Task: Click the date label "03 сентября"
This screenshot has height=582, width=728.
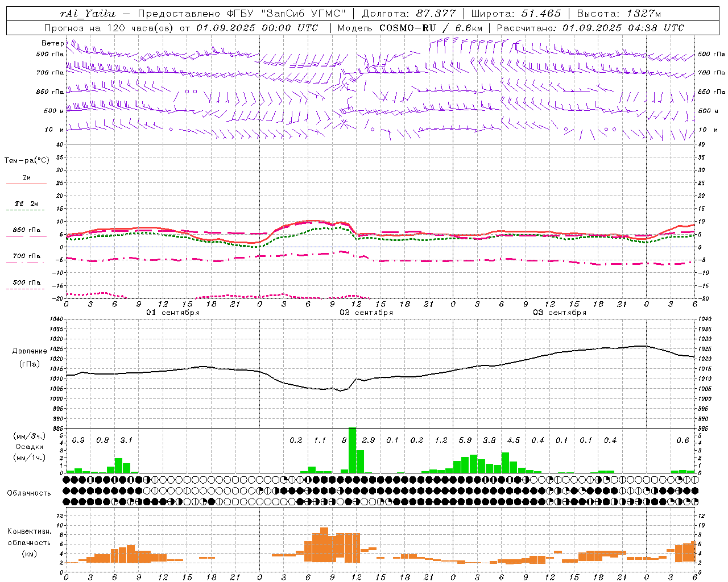Action: (x=560, y=313)
